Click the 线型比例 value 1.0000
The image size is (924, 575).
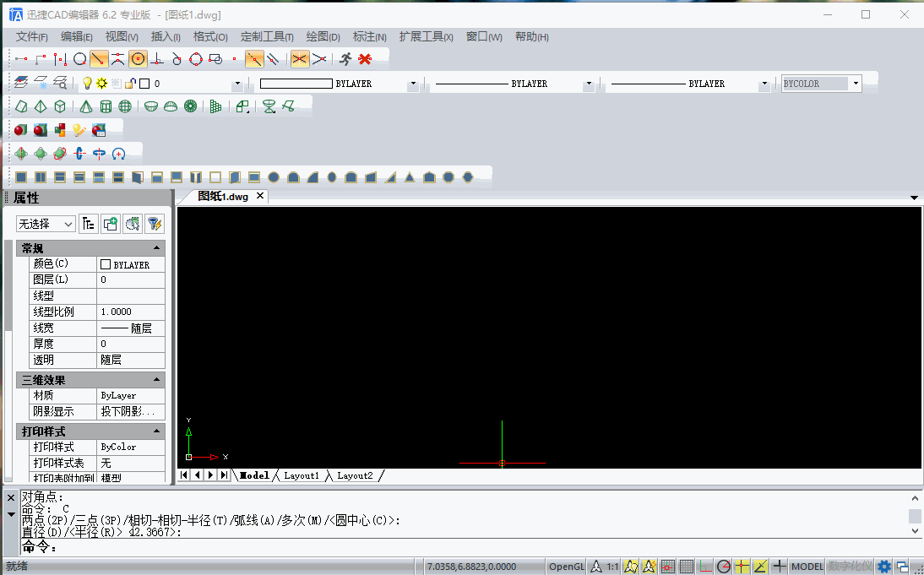[131, 312]
